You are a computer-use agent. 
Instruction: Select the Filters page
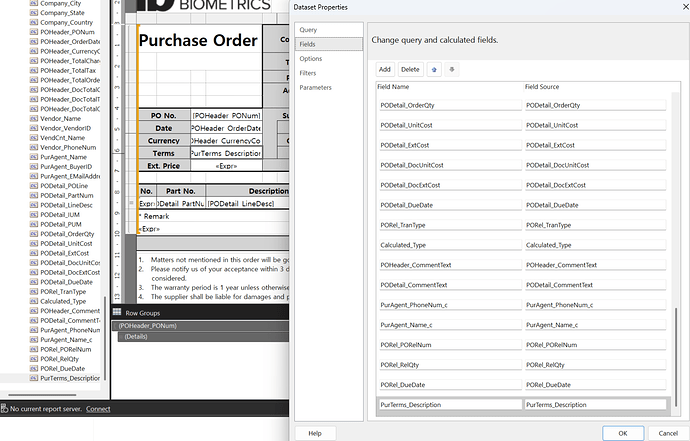click(x=310, y=72)
